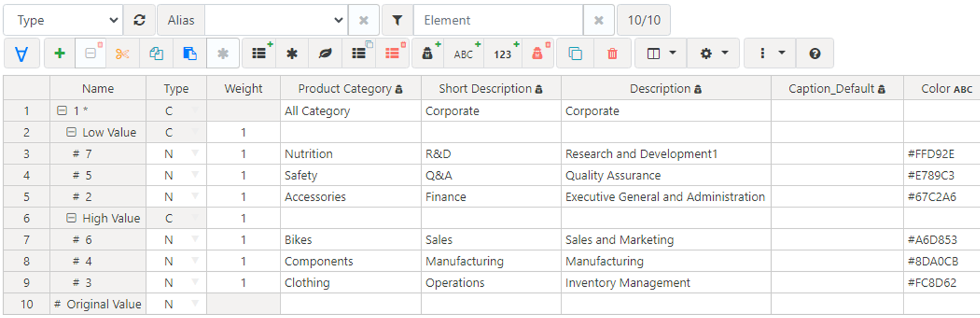
Task: Add a numeric attribute with 123 icon
Action: click(504, 54)
